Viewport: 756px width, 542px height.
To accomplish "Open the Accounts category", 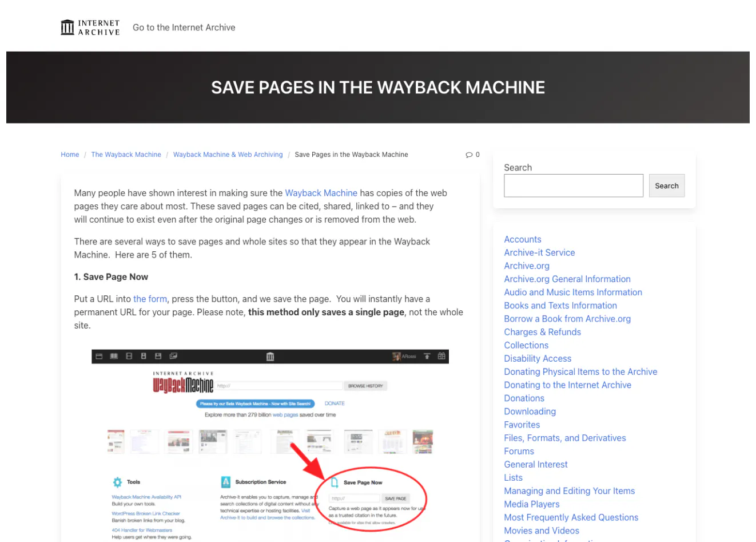I will [523, 239].
